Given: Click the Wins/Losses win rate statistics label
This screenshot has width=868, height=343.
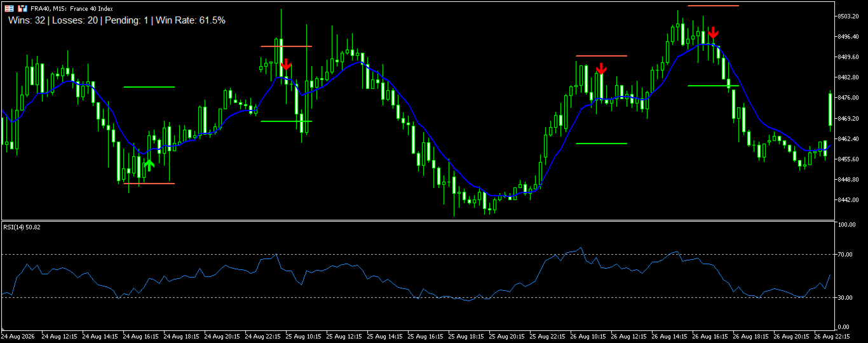Looking at the screenshot, I should click(x=117, y=20).
